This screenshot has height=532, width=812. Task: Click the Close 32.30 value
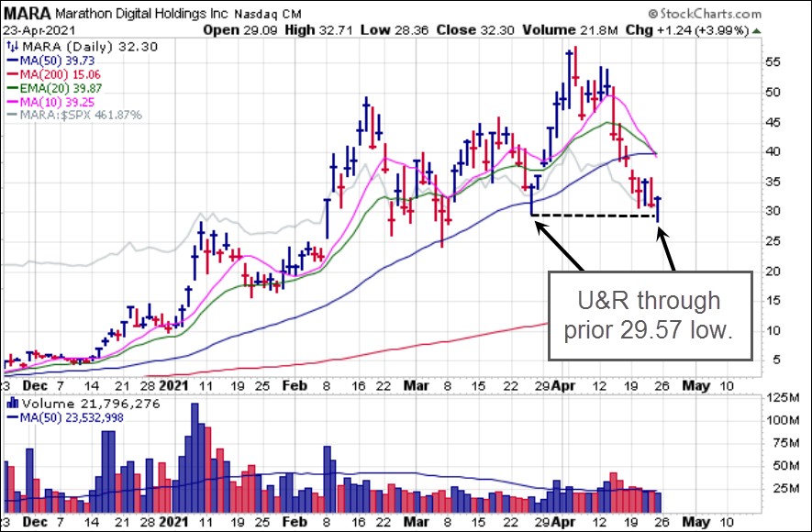475,30
